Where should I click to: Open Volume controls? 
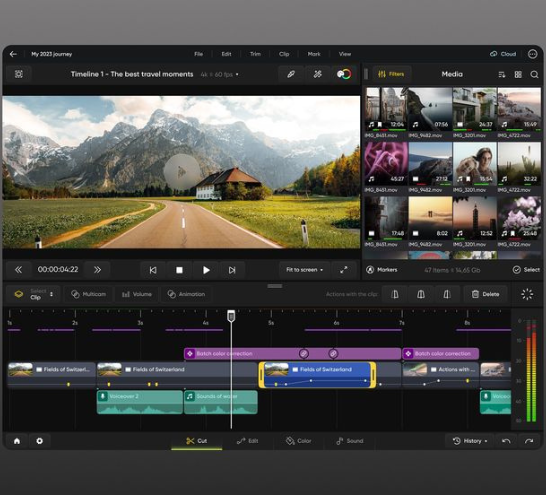point(136,294)
